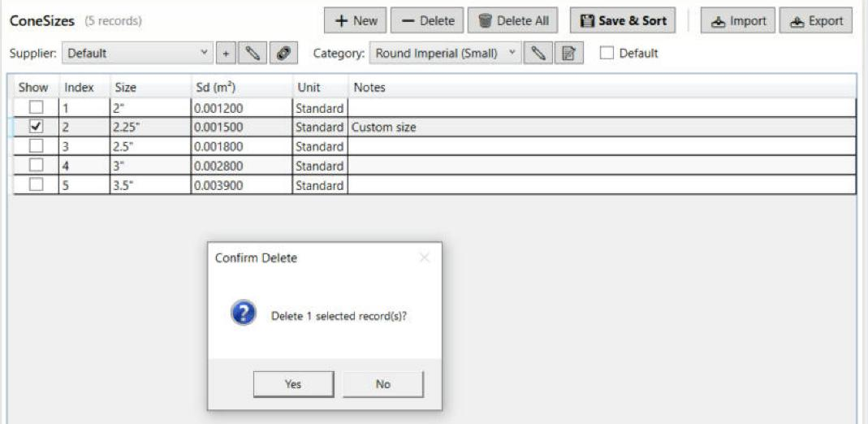This screenshot has width=868, height=424.
Task: Click the Import button
Action: pos(738,20)
